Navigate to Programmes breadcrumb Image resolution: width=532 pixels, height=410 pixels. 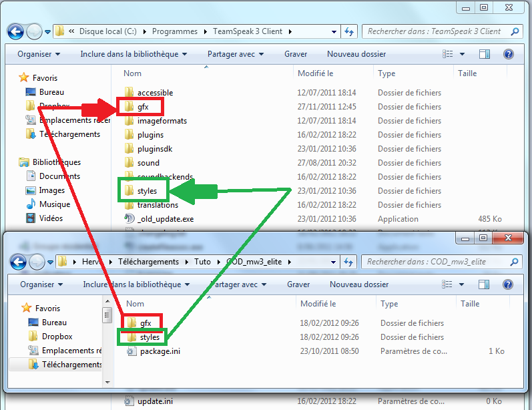tap(175, 31)
